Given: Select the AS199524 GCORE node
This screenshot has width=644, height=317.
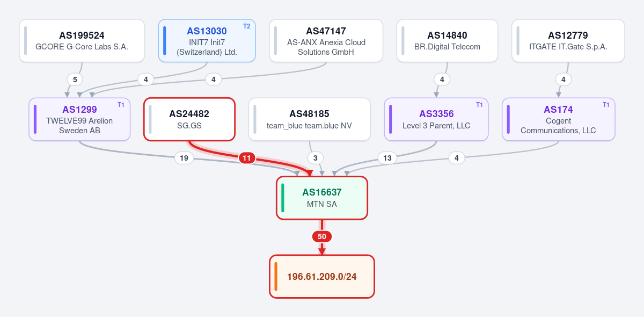Looking at the screenshot, I should 82,41.
